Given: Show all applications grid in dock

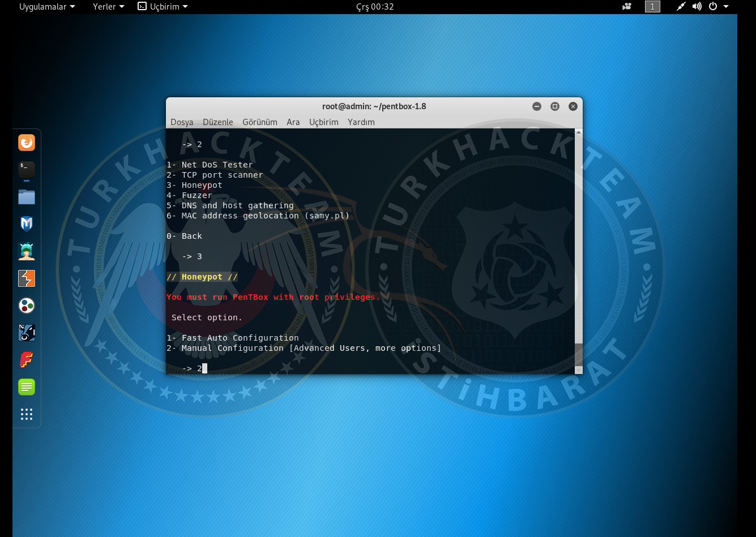Looking at the screenshot, I should pyautogui.click(x=27, y=414).
